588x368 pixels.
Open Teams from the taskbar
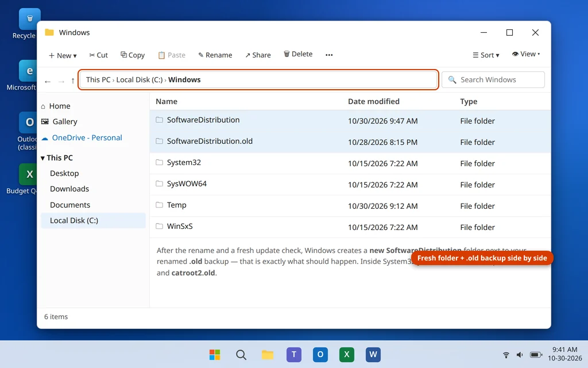294,355
